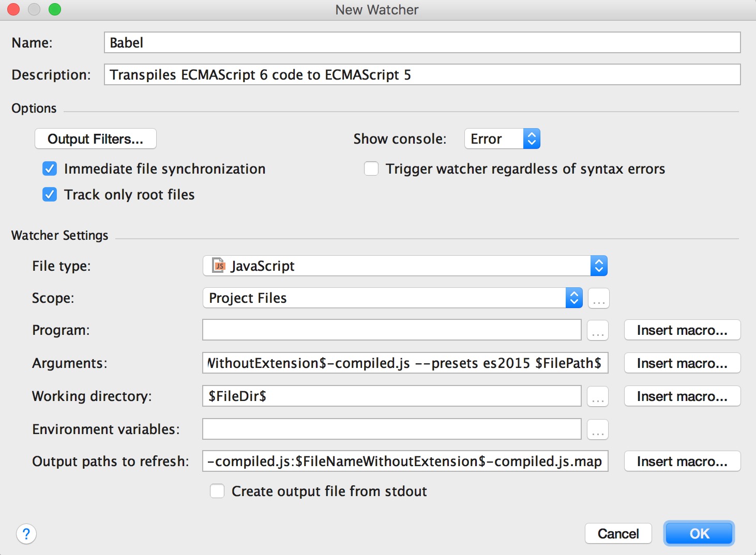Insert macro for Output paths to refresh
This screenshot has height=555, width=756.
coord(682,461)
